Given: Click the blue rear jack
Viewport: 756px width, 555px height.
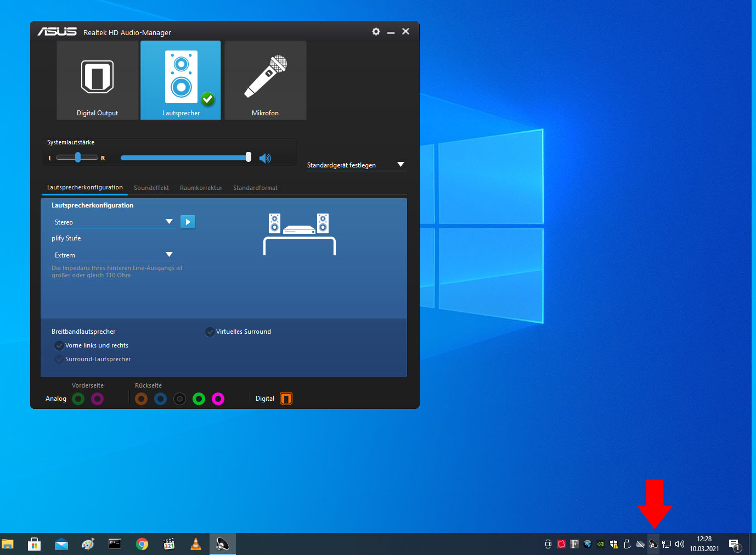Looking at the screenshot, I should 160,399.
